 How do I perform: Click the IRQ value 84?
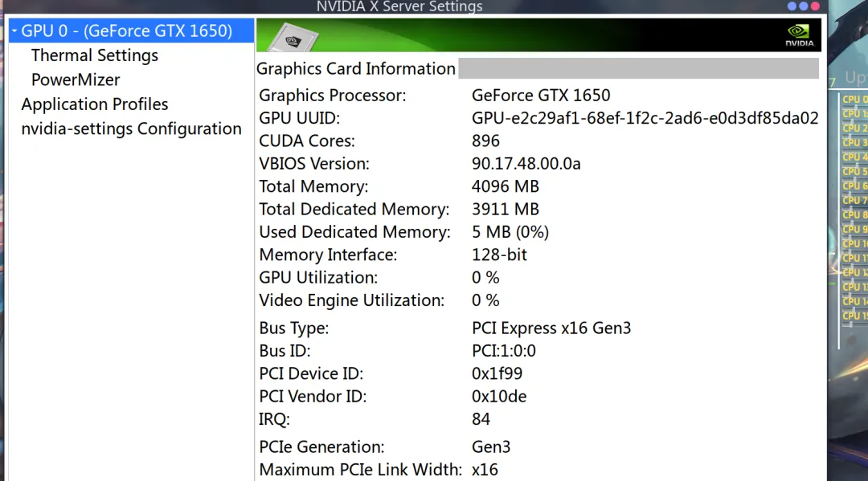[x=481, y=419]
